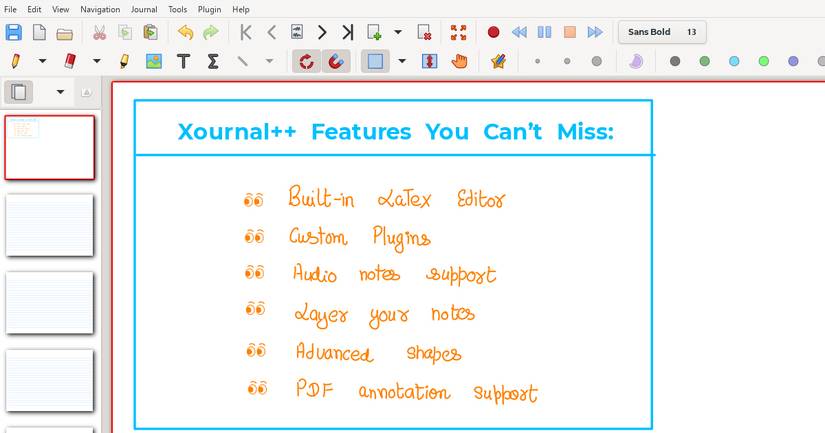Select the fine line thickness dot
The image size is (825, 433).
pos(537,62)
